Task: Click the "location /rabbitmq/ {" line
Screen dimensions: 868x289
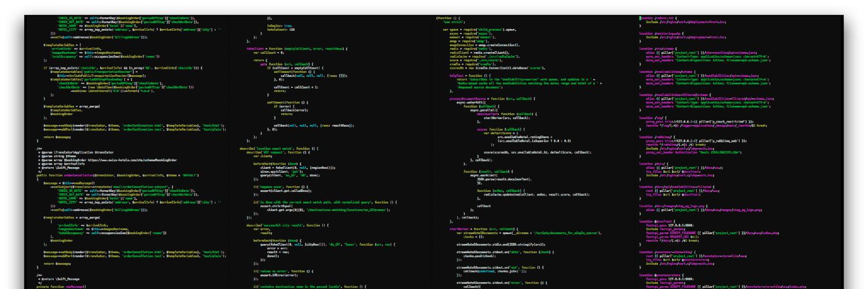Action: (x=657, y=137)
